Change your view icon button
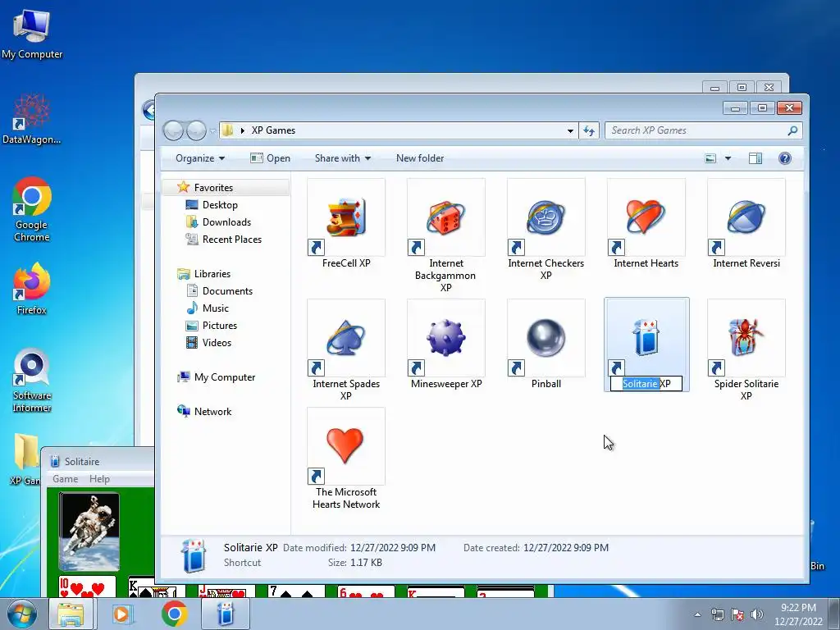 pyautogui.click(x=710, y=158)
